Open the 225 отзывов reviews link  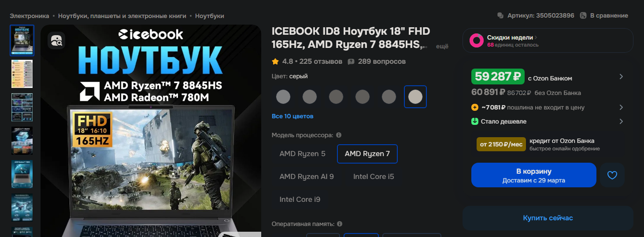pyautogui.click(x=321, y=62)
